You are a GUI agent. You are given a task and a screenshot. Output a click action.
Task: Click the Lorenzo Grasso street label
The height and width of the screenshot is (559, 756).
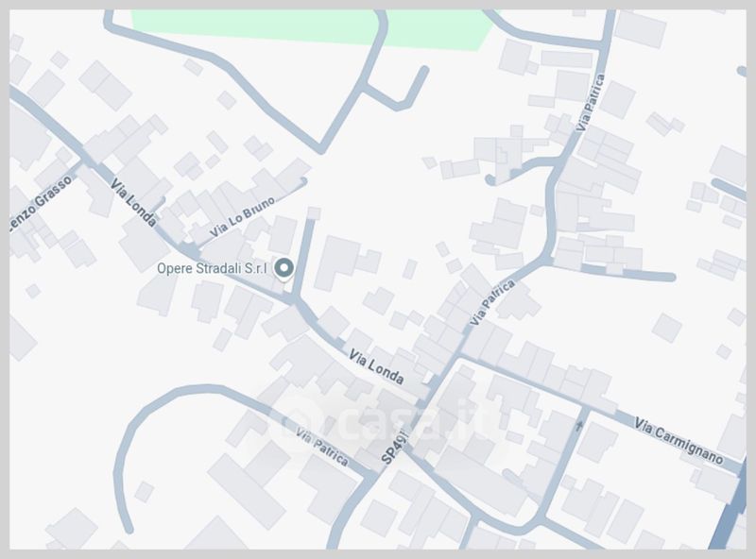click(41, 202)
